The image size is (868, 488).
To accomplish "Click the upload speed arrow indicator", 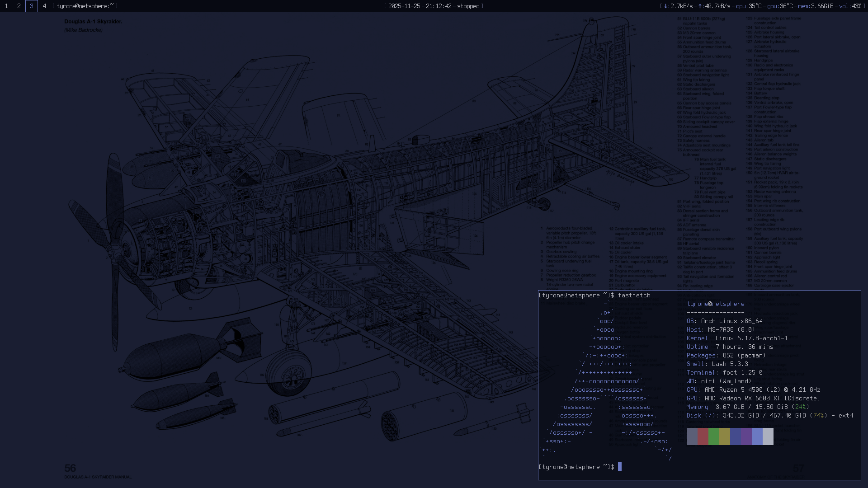I will pyautogui.click(x=700, y=6).
